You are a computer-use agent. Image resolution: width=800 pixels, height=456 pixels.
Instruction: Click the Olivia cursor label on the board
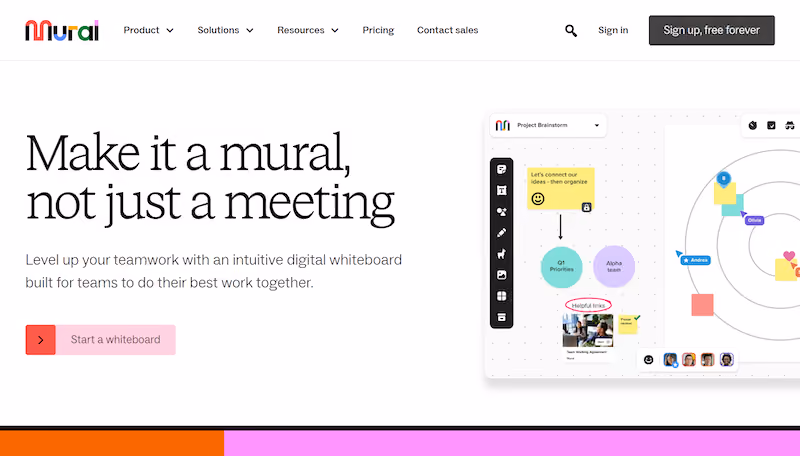[755, 220]
